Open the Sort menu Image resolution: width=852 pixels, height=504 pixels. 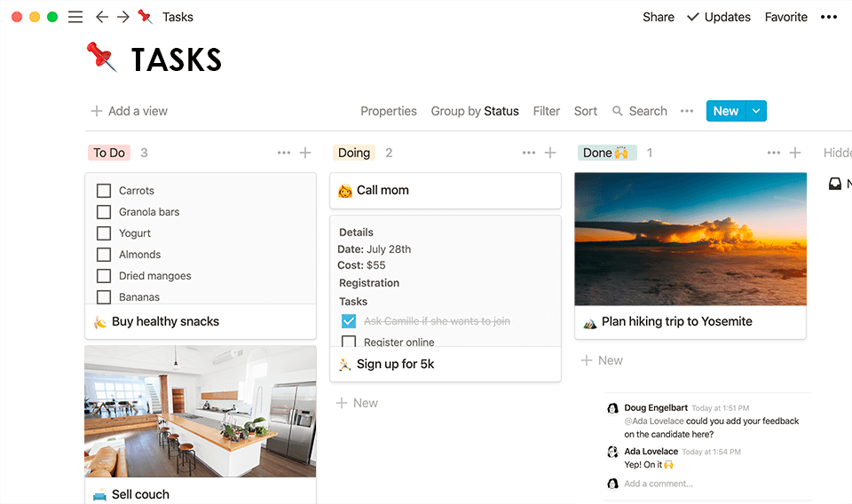coord(585,111)
